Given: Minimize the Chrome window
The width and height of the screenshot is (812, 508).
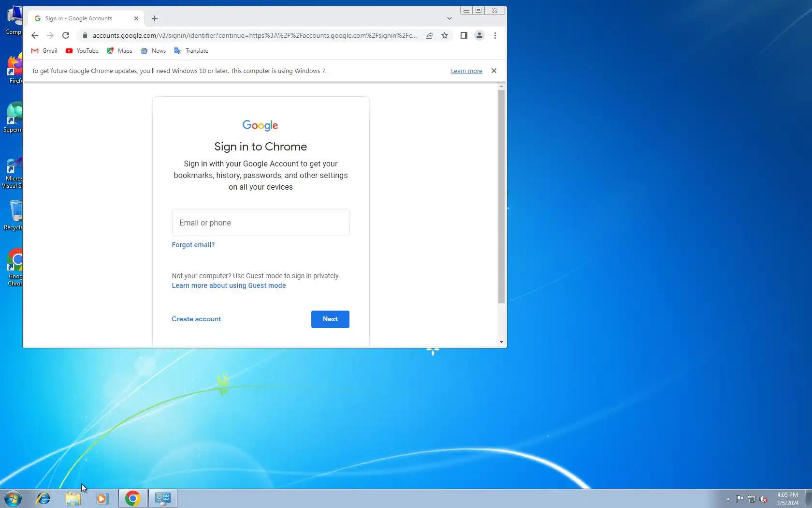Looking at the screenshot, I should [x=466, y=10].
